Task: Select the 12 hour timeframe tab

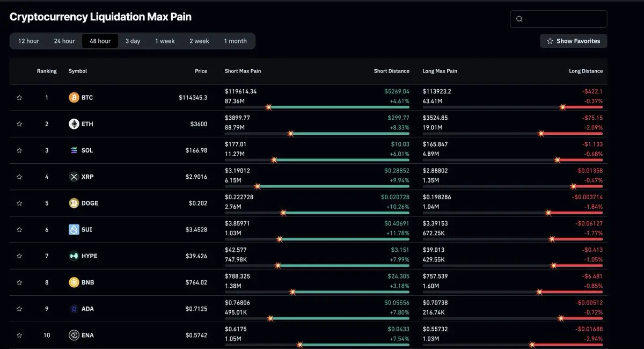Action: click(28, 41)
